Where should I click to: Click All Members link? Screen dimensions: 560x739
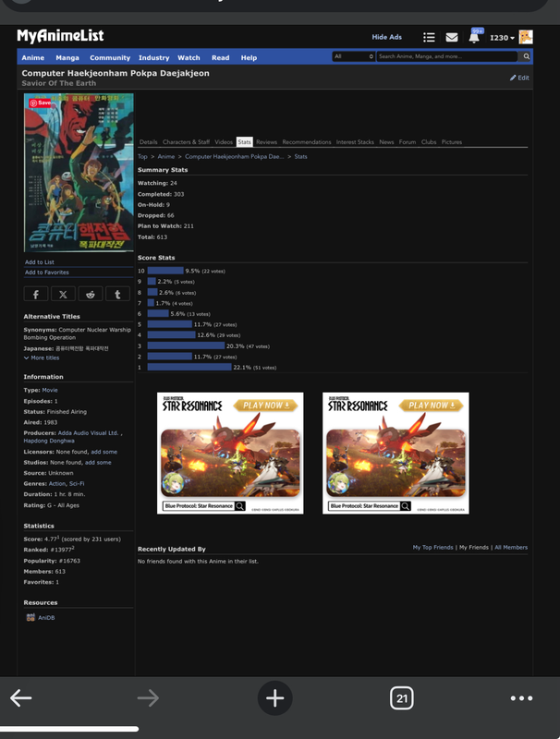coord(511,548)
